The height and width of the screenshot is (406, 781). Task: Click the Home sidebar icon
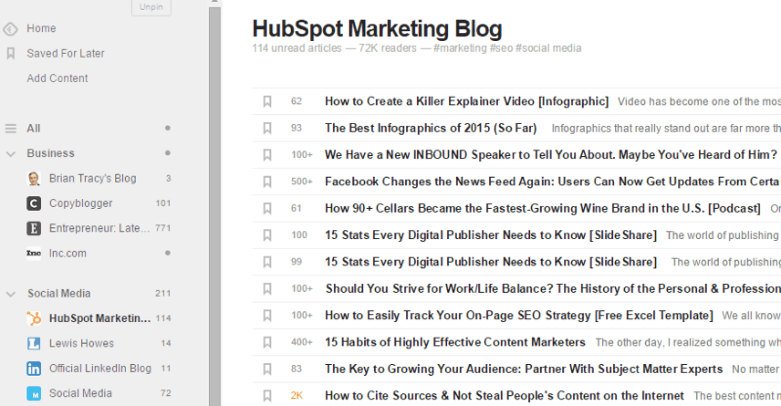point(10,29)
